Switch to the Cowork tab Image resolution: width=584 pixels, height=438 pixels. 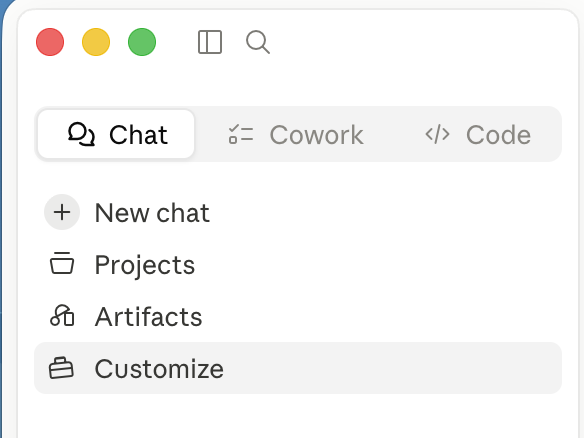click(x=296, y=134)
